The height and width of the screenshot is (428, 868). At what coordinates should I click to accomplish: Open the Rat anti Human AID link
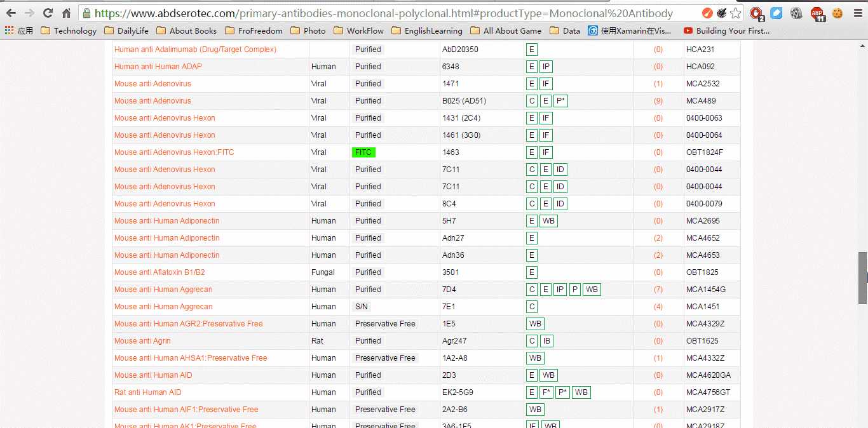(148, 392)
